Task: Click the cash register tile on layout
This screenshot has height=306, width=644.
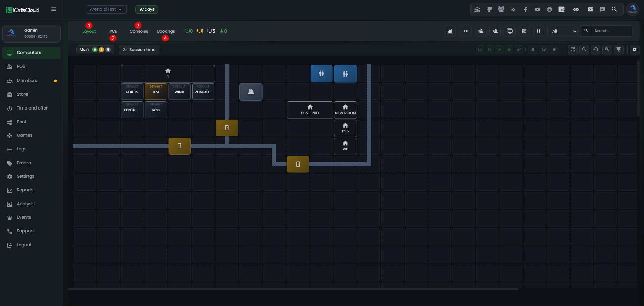Action: [x=251, y=92]
